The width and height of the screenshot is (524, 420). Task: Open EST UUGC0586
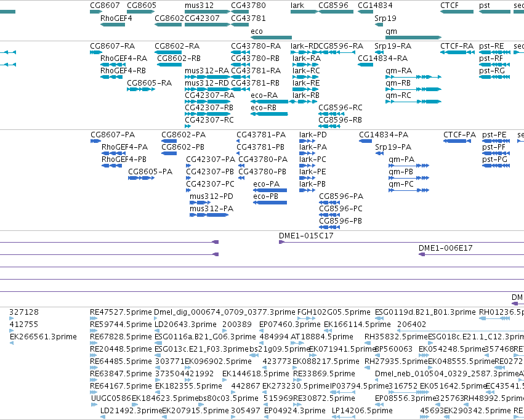(111, 398)
